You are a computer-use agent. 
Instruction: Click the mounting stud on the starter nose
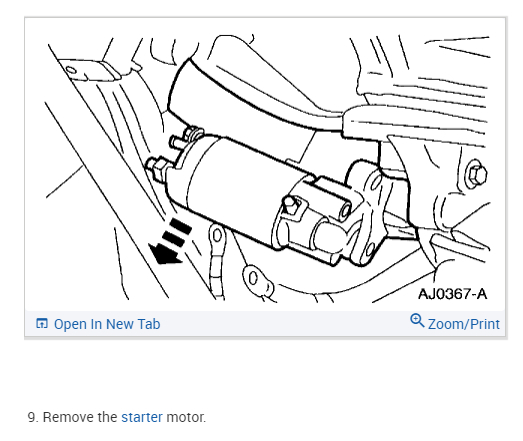click(x=291, y=204)
